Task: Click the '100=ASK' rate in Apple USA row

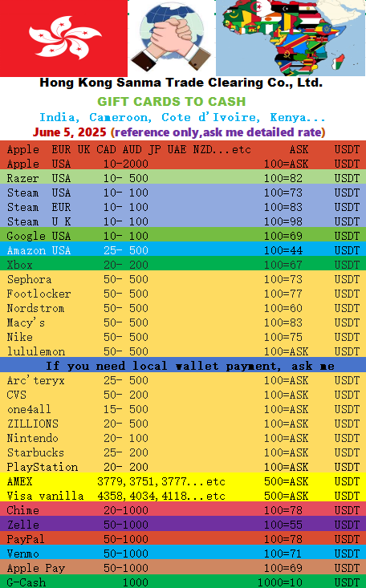Action: click(x=286, y=164)
